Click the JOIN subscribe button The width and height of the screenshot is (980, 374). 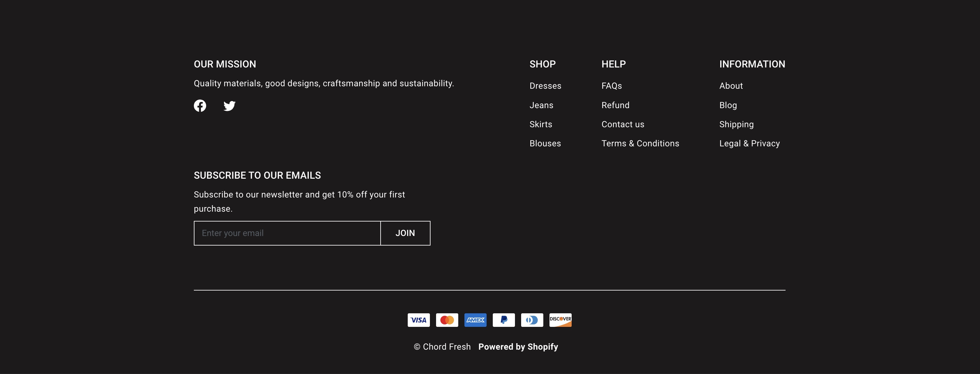coord(405,233)
